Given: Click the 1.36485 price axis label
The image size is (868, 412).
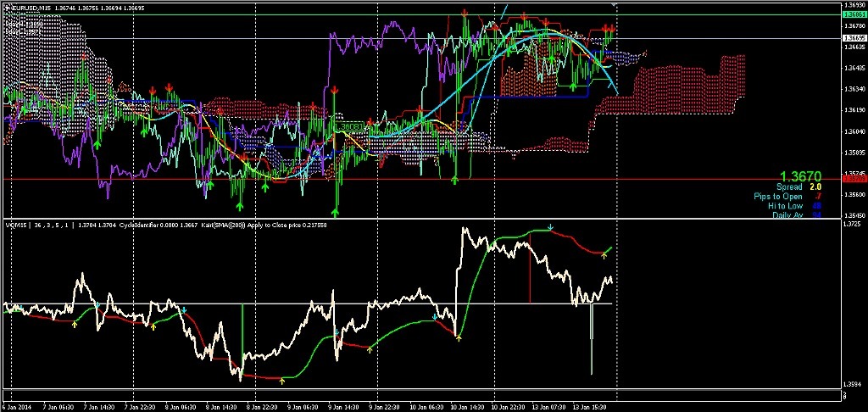Looking at the screenshot, I should point(854,68).
